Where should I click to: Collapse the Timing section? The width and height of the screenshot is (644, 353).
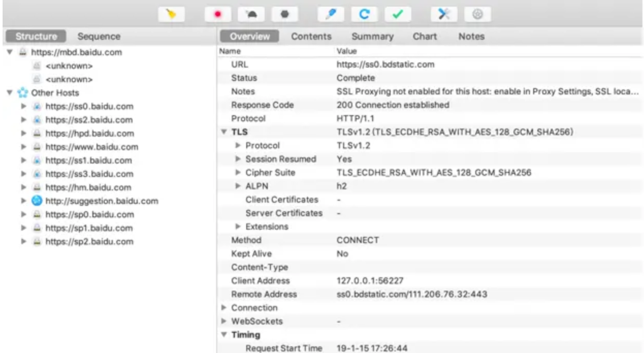coord(224,334)
